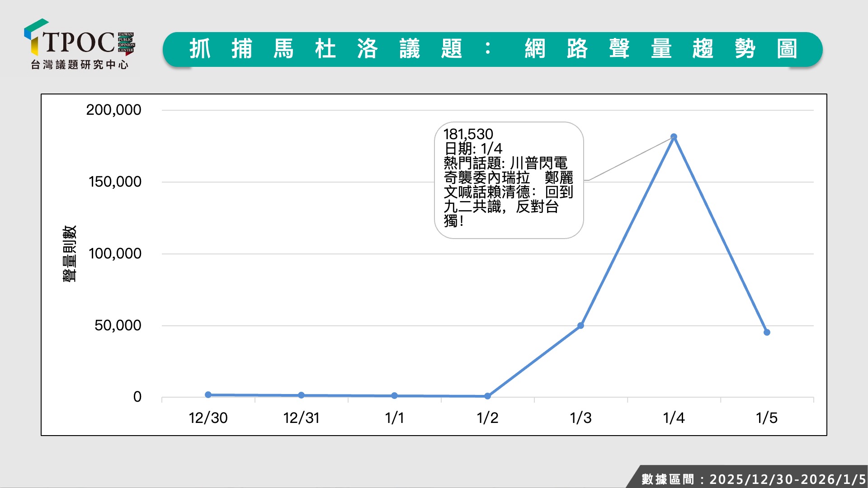This screenshot has height=488, width=868.
Task: Click the 聲量則數 vertical axis title
Action: (x=69, y=253)
